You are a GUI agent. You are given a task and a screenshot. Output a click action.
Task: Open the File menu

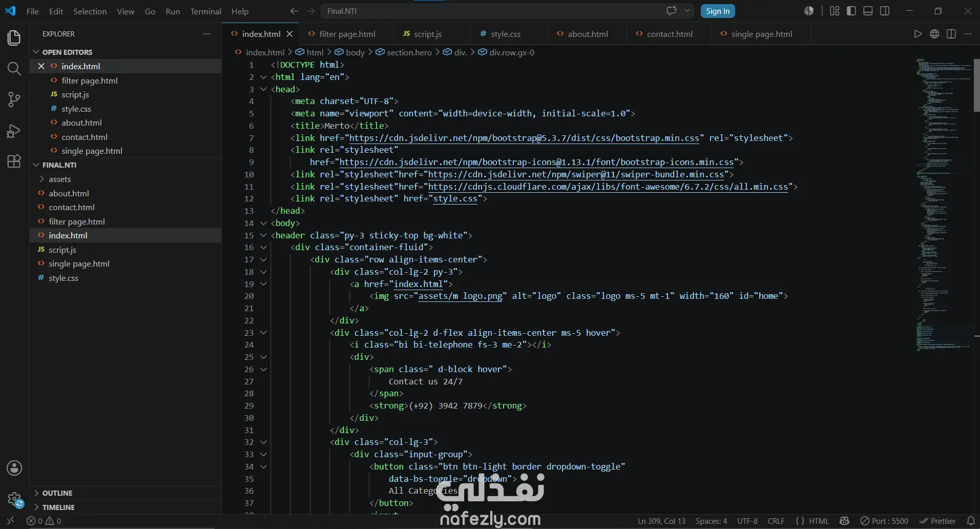pos(32,11)
